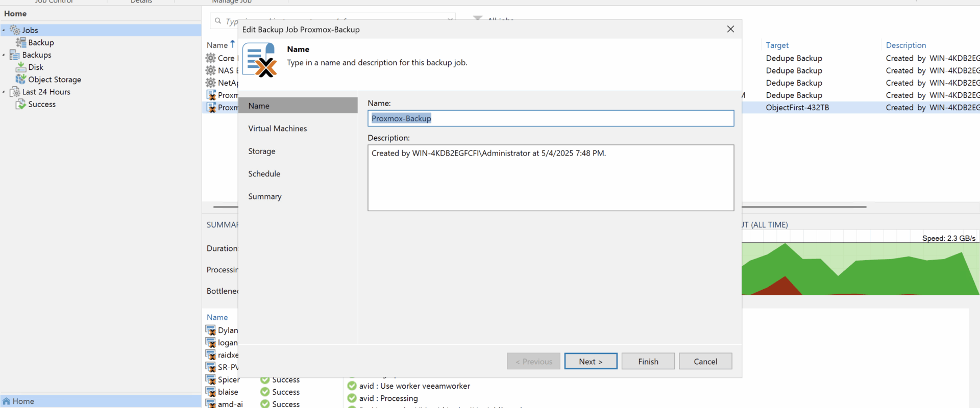This screenshot has height=408, width=980.
Task: Click the search magnifier icon
Action: click(218, 21)
